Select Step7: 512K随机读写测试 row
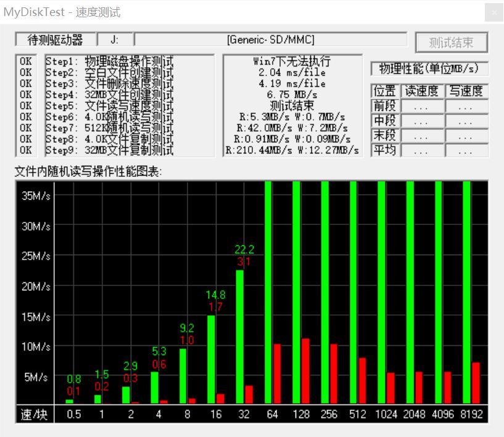 [109, 128]
